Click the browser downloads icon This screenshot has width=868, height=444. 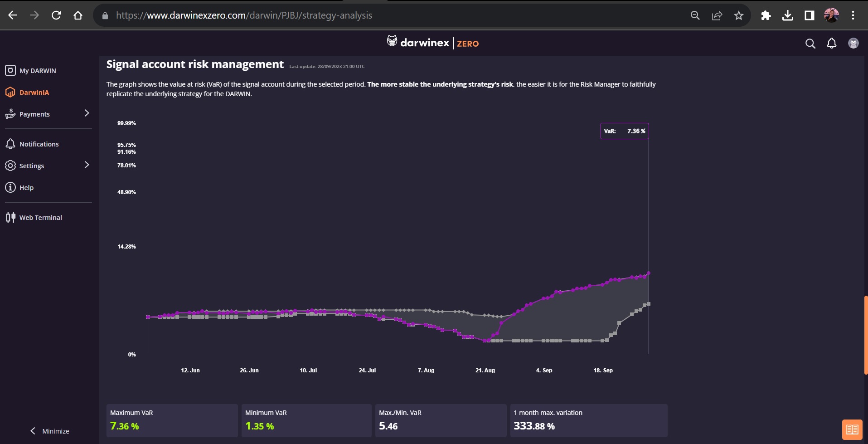click(x=788, y=15)
